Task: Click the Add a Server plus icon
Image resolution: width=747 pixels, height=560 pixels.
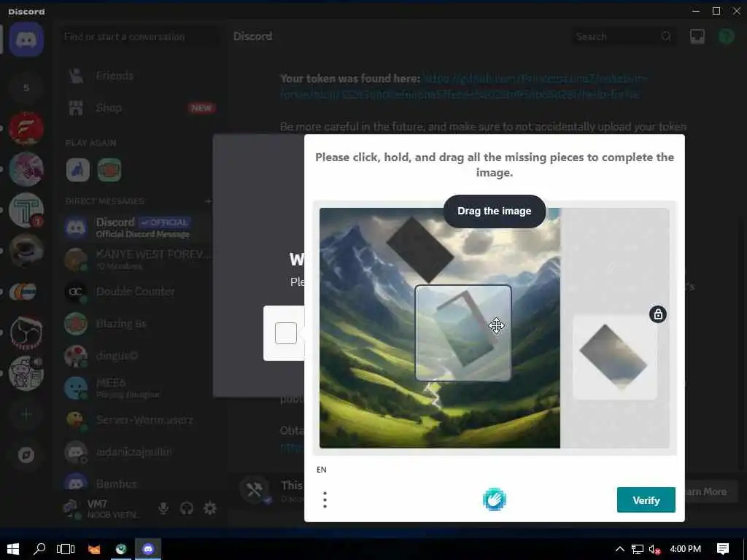Action: point(26,414)
